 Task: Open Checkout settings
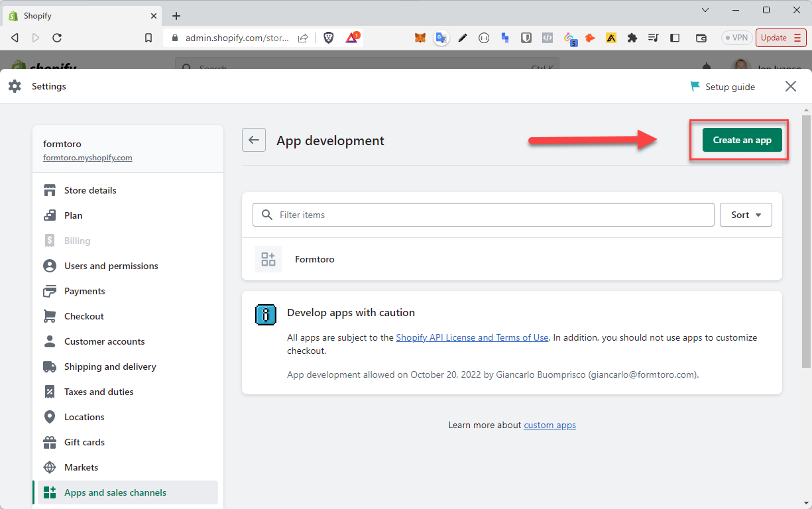tap(128, 316)
